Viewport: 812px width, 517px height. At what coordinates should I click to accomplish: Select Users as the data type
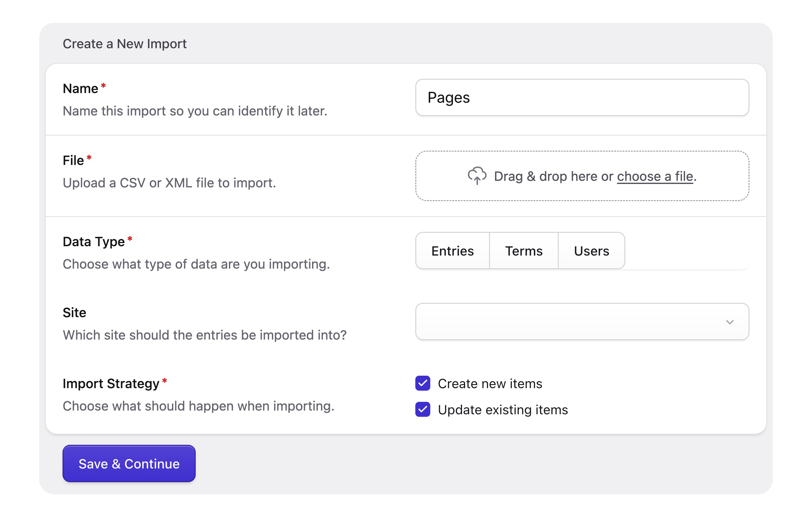point(591,251)
